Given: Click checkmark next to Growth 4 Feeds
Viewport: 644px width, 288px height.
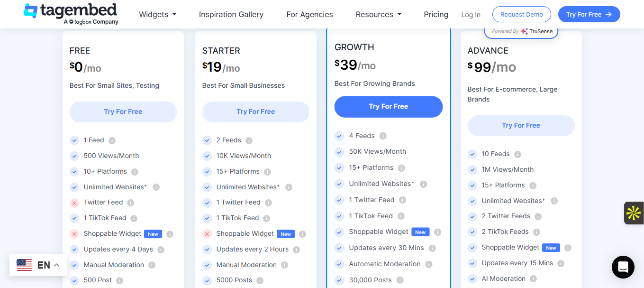Looking at the screenshot, I should tap(339, 136).
